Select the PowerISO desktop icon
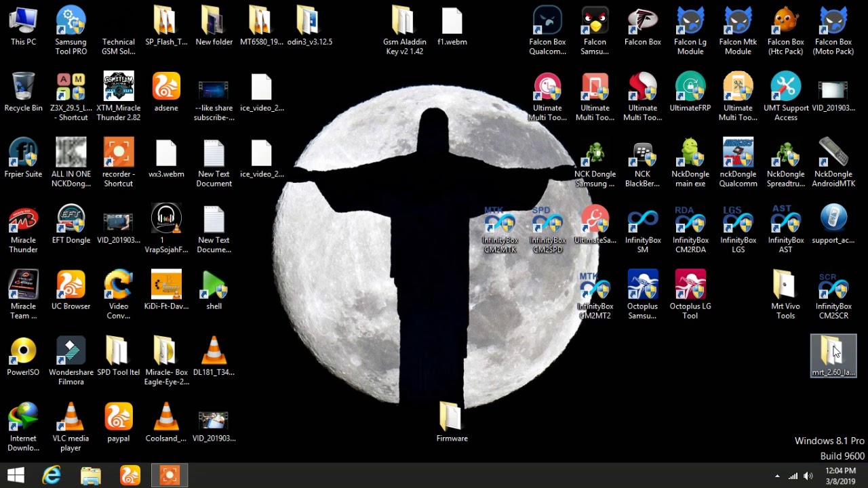The width and height of the screenshot is (868, 488). click(x=23, y=357)
